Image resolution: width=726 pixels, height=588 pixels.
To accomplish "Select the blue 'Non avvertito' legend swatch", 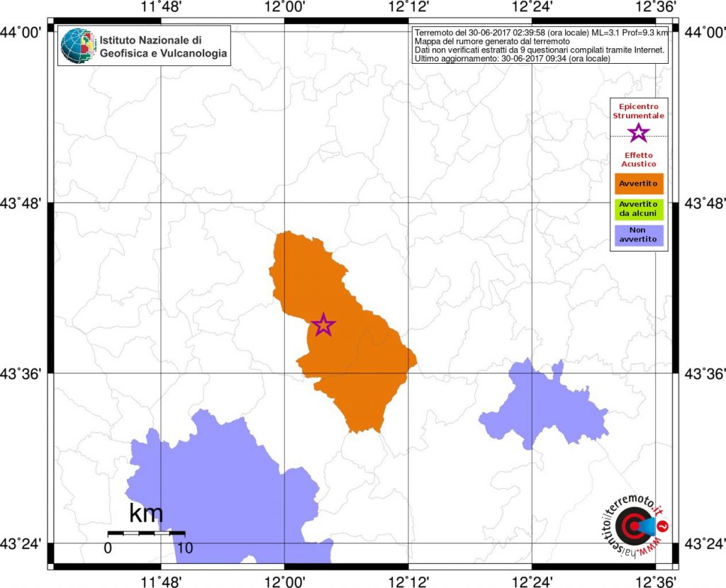I will [639, 235].
